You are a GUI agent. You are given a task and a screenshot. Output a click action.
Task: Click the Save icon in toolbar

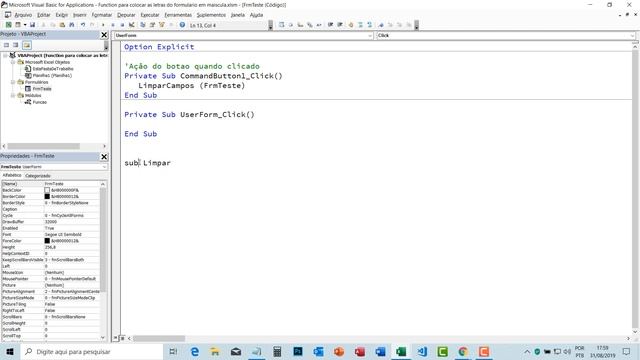click(x=32, y=25)
